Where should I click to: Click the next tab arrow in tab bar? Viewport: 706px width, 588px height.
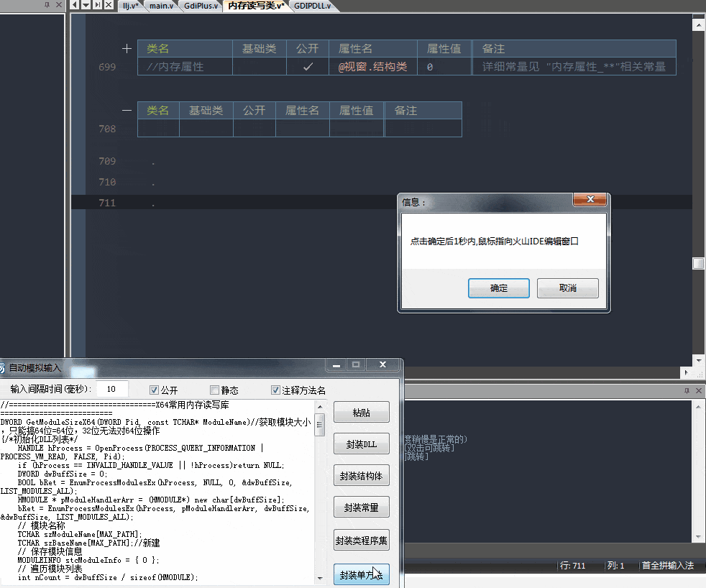pos(96,5)
